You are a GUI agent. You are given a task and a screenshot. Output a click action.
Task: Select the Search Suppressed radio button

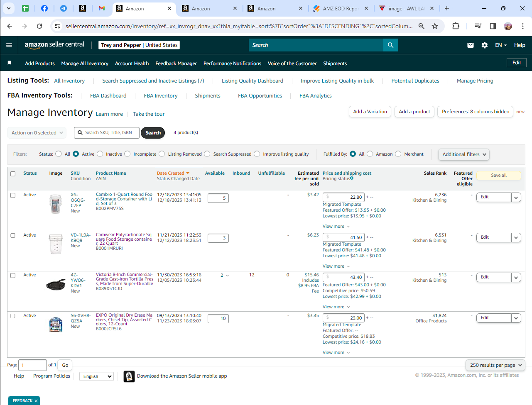point(207,154)
